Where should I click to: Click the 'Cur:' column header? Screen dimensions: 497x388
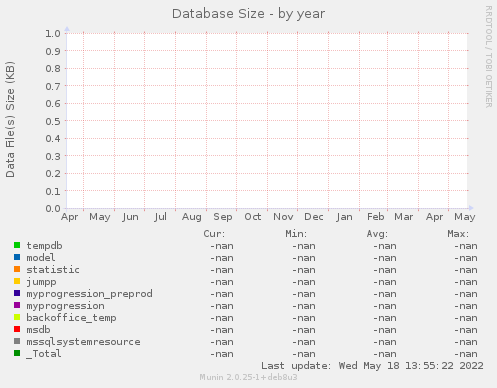tap(214, 234)
